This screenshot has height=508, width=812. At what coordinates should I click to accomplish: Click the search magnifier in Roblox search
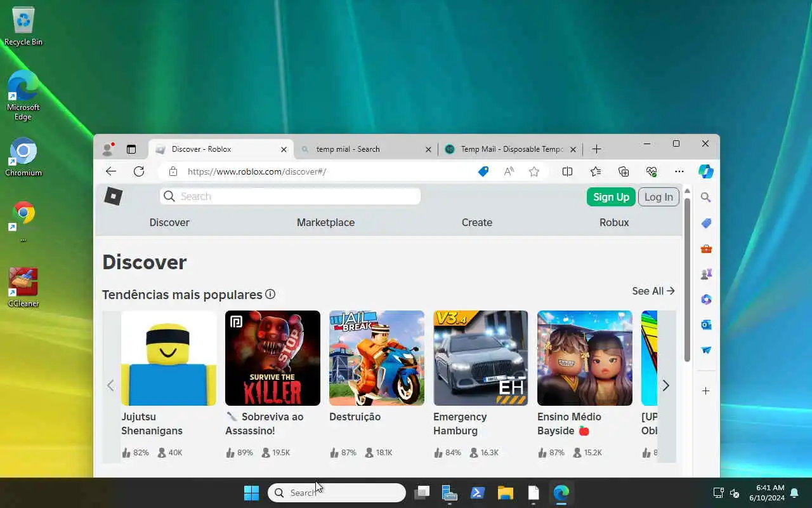click(169, 196)
